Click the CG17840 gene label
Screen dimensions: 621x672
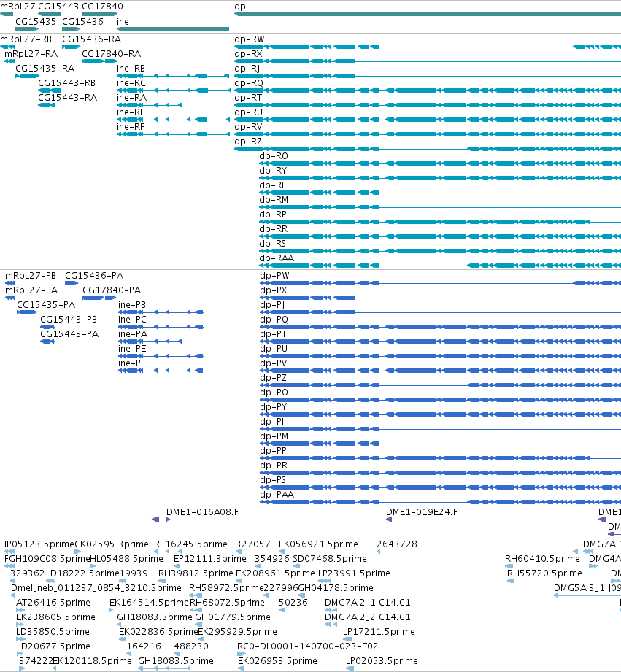102,7
